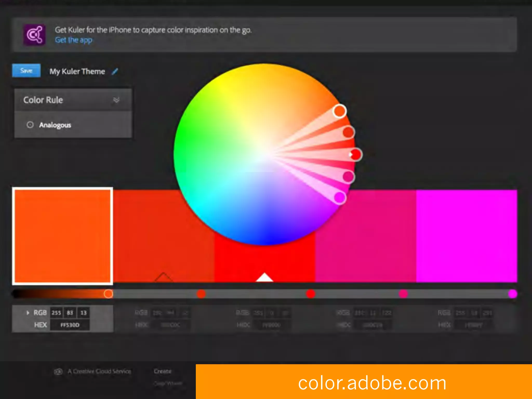The width and height of the screenshot is (532, 399).
Task: Select the 'My Kuler Theme' title text
Action: (77, 71)
